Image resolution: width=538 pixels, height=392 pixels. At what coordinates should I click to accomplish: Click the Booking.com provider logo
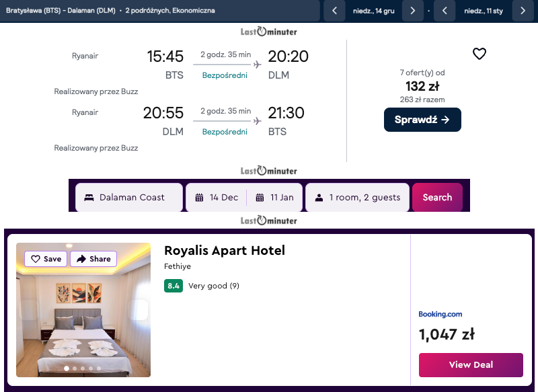click(440, 314)
